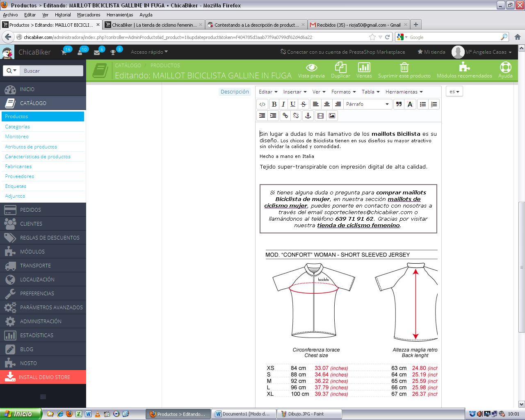Open Fabricantes in the catalog submenu

pyautogui.click(x=18, y=166)
